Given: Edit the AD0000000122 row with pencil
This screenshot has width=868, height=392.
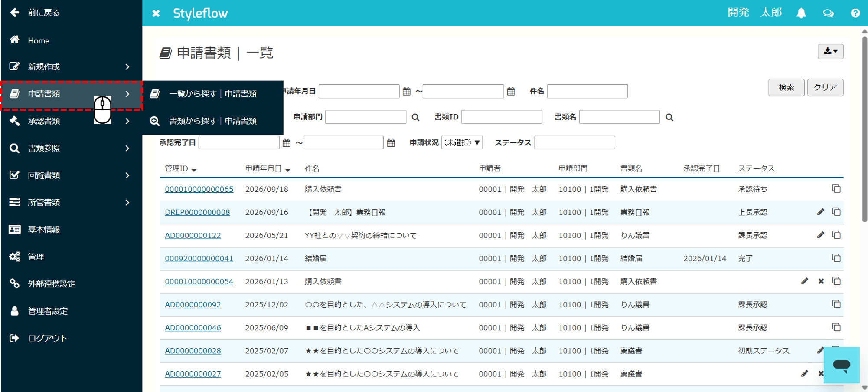Looking at the screenshot, I should (x=820, y=235).
